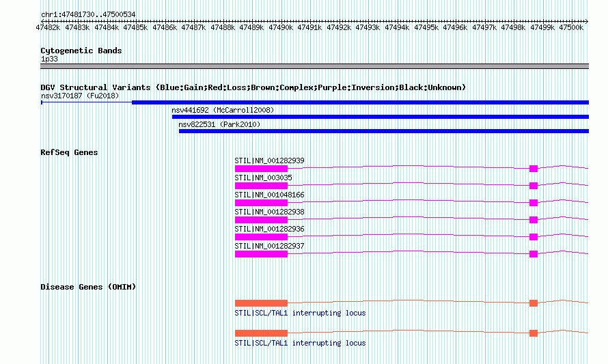Open the nsv822531 (Park2010) variant label
Viewport: 608px width, 364px height.
(x=219, y=124)
